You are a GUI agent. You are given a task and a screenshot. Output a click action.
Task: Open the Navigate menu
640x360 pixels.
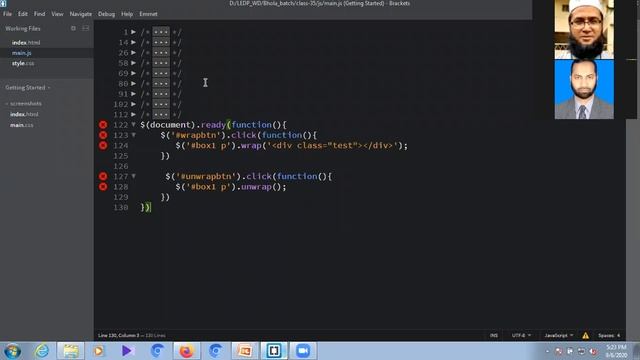(x=80, y=14)
